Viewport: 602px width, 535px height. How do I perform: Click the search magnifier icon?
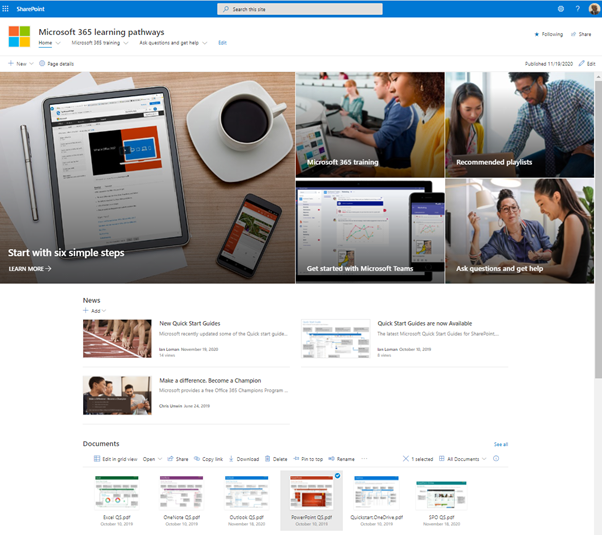(x=226, y=9)
